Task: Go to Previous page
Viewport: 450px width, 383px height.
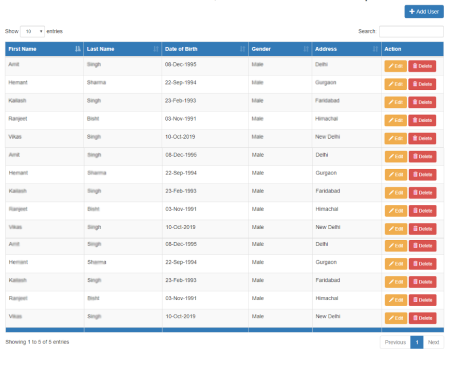Action: (x=395, y=342)
